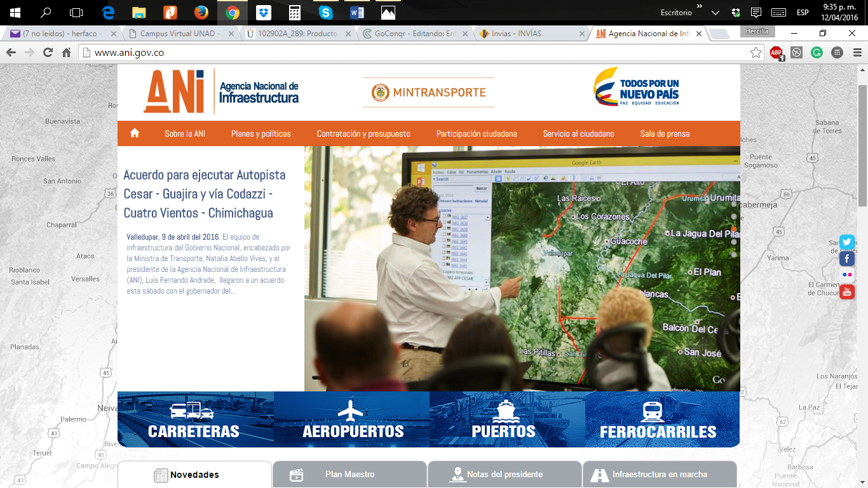Show hidden system tray icons
Screen dimensions: 868x488
click(715, 12)
